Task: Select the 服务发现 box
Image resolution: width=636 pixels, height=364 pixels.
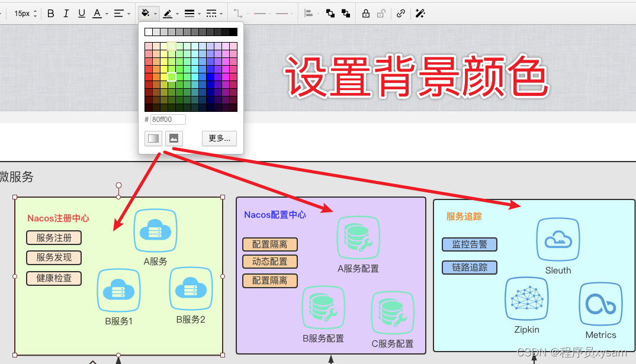Action: tap(54, 257)
